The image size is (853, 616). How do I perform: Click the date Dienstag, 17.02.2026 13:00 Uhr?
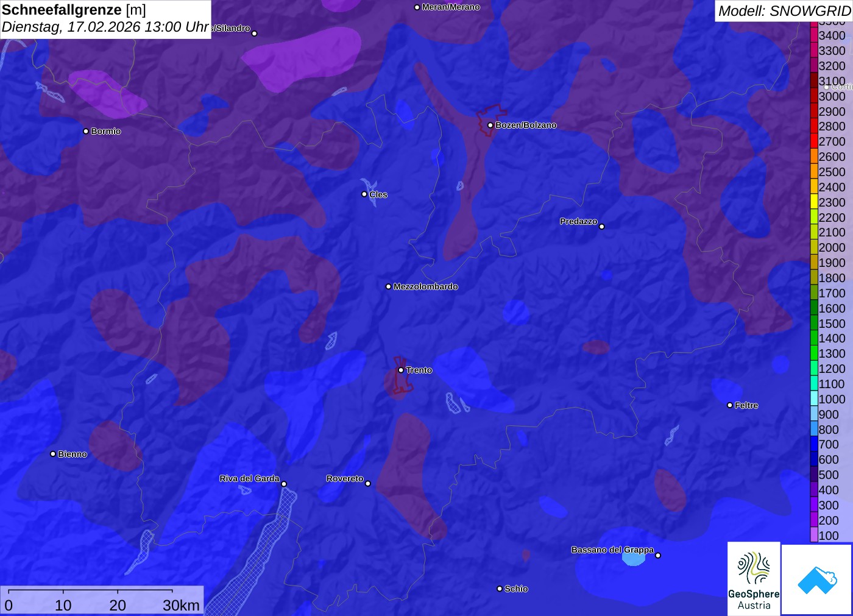(x=105, y=27)
